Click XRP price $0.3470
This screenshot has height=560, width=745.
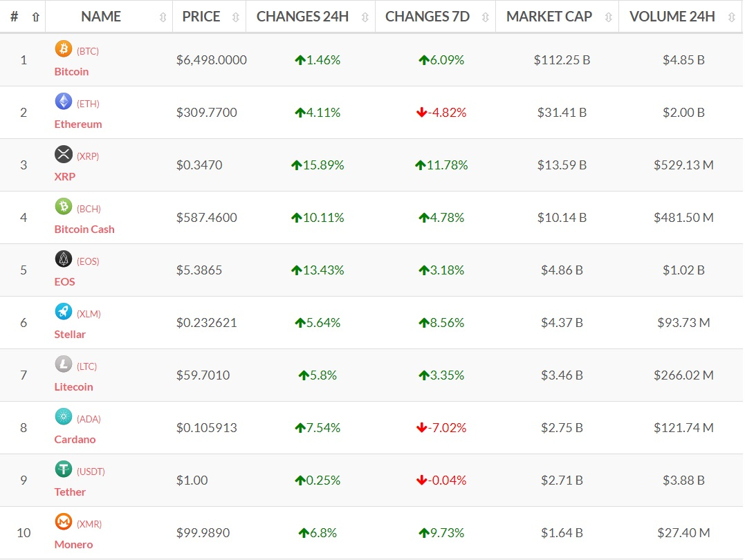pos(199,165)
